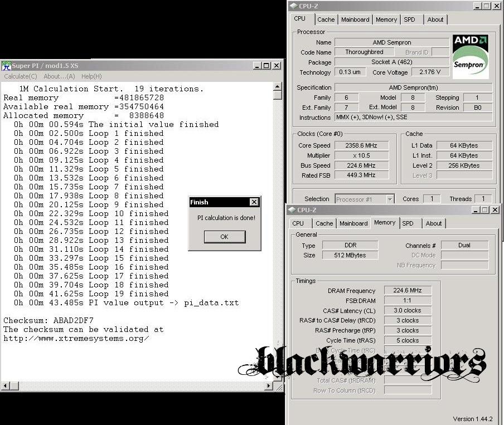Click the Package field Socket A (462)
504x425 pixels.
(392, 62)
